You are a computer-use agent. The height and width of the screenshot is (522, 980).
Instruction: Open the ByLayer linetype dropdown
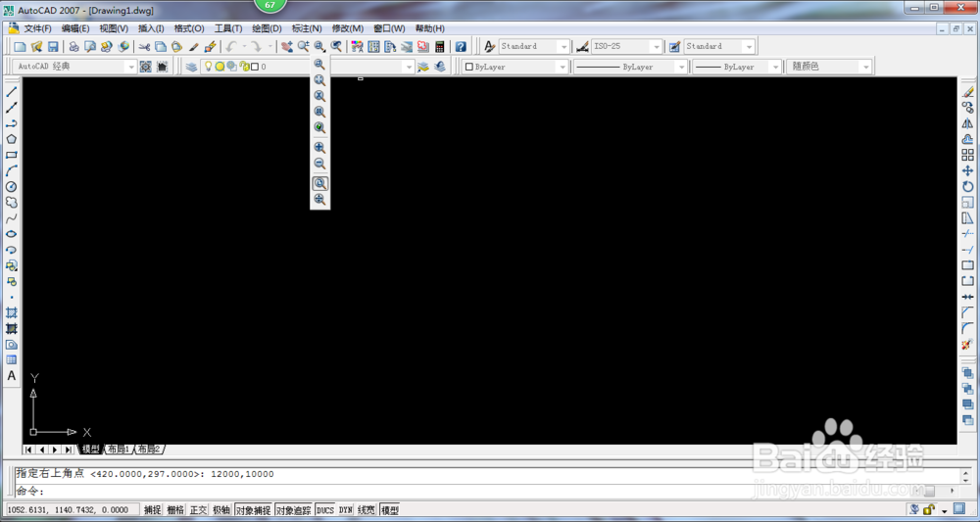click(630, 67)
